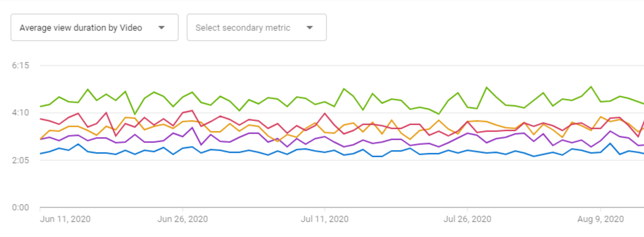Select the Jun 26, 2020 date label
The image size is (644, 237).
point(182,219)
